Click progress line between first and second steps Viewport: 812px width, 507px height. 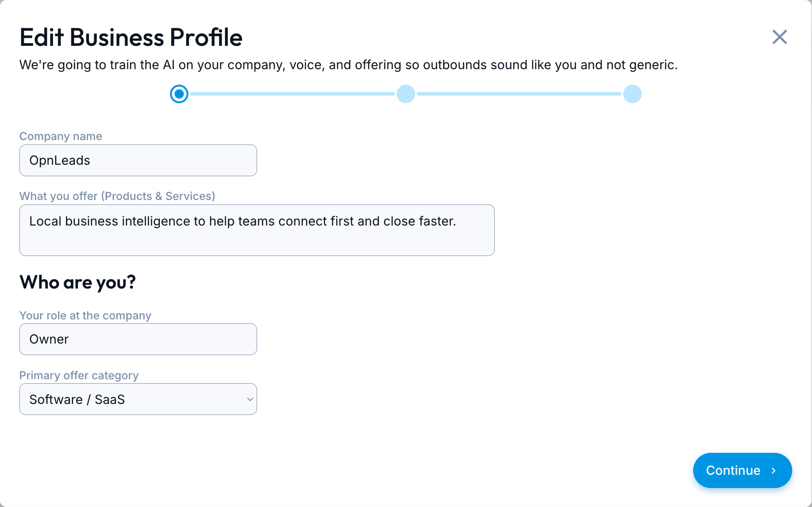tap(292, 94)
